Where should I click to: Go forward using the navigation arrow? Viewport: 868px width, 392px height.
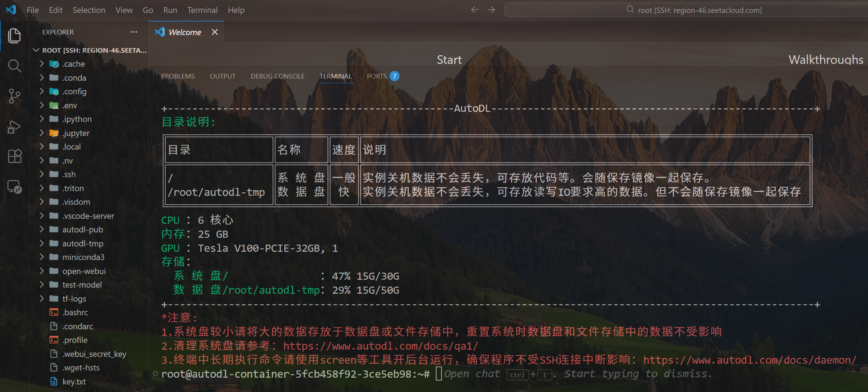point(491,10)
